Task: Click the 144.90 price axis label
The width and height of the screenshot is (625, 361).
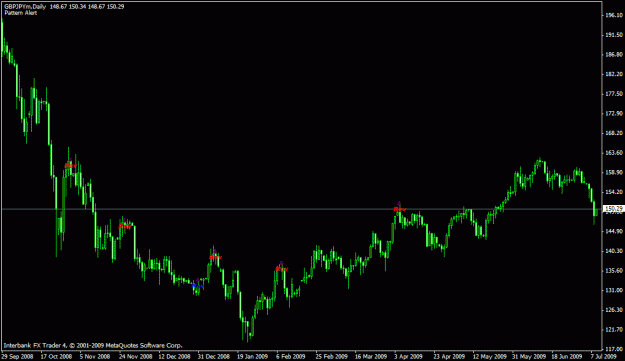Action: pyautogui.click(x=614, y=231)
